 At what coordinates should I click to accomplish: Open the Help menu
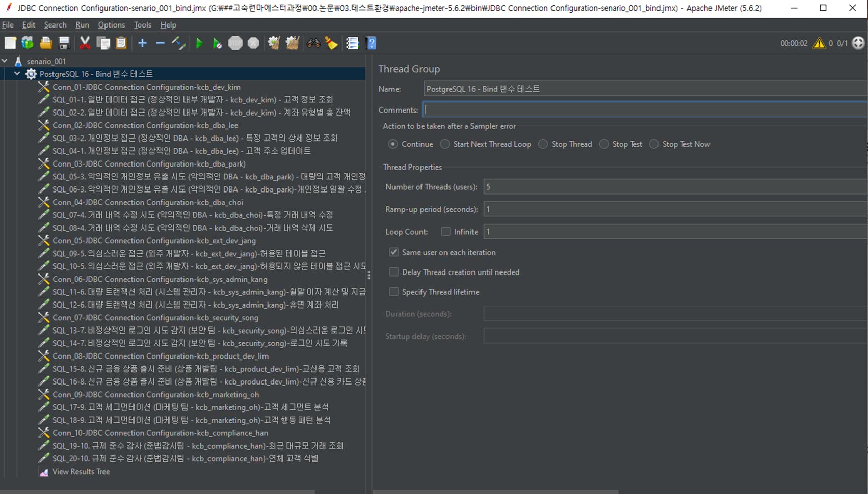click(168, 25)
